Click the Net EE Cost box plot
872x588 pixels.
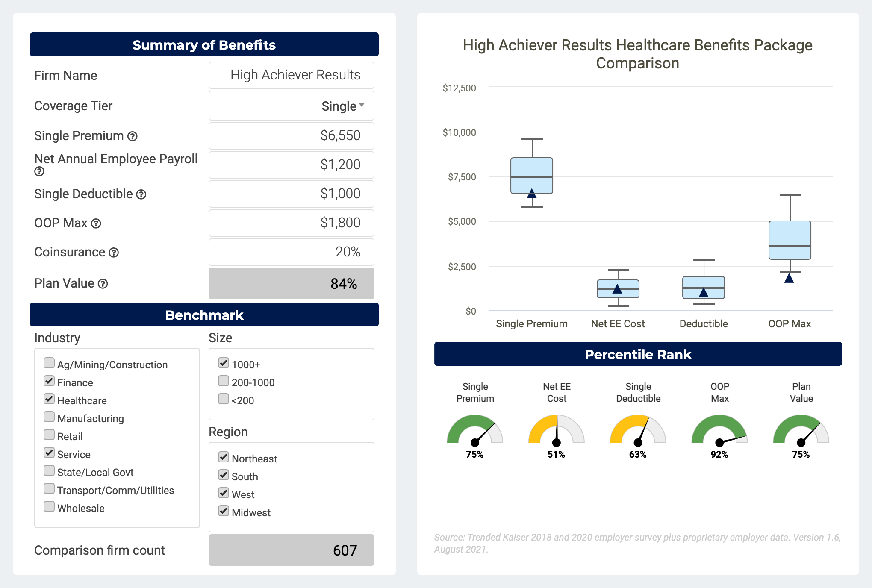tap(618, 288)
